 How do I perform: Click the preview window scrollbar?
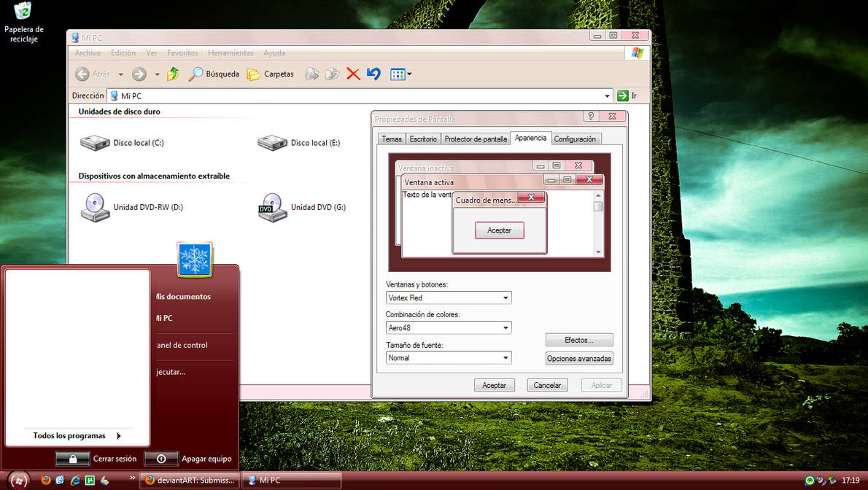click(598, 224)
